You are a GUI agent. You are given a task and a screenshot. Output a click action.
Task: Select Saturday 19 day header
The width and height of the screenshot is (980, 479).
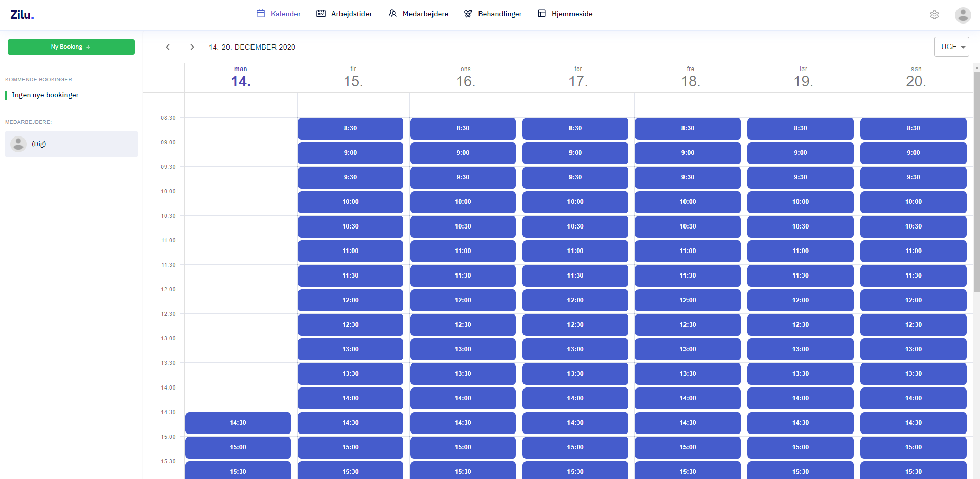pyautogui.click(x=803, y=77)
